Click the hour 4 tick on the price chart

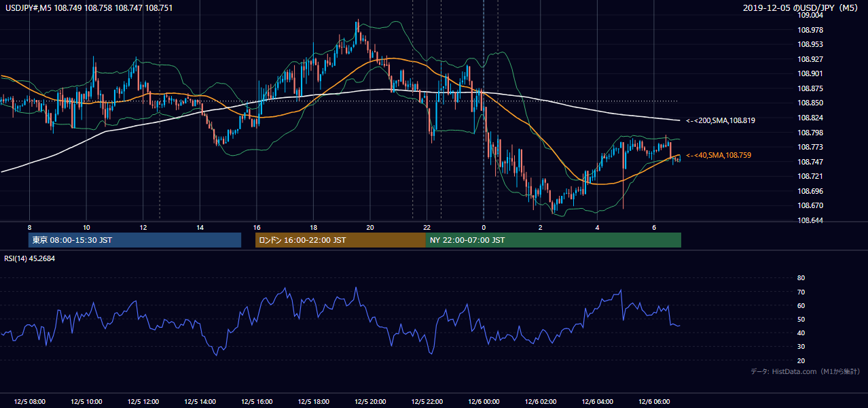point(597,227)
